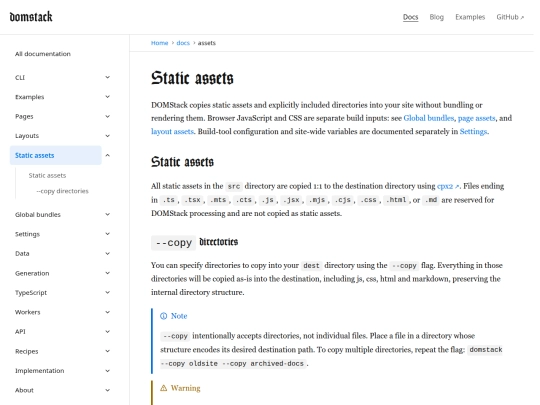Viewport: 540px width, 405px height.
Task: Open the TypeScript sidebar label
Action: tap(31, 292)
